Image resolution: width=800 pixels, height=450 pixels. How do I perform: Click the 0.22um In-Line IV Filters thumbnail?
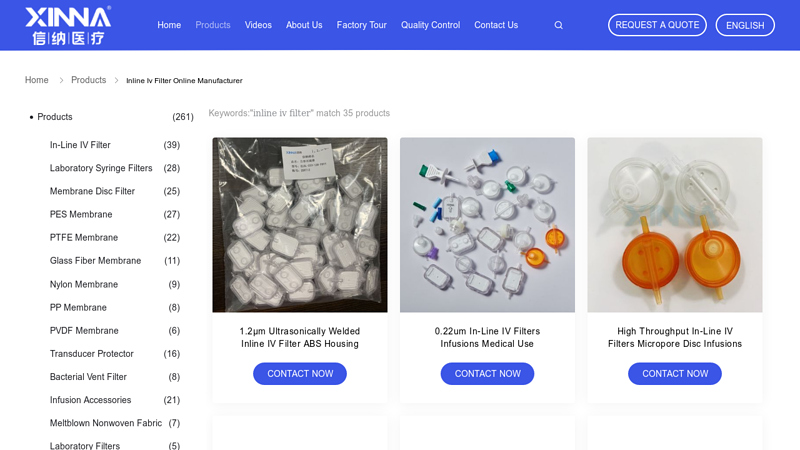tap(487, 225)
